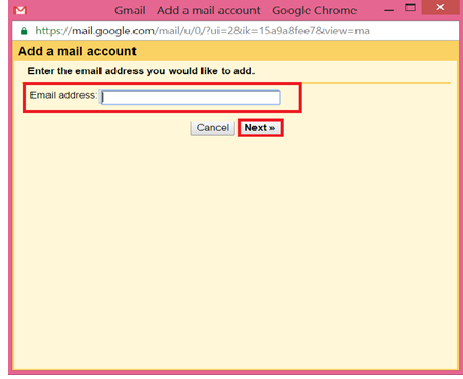Click the Cancel button

[213, 128]
